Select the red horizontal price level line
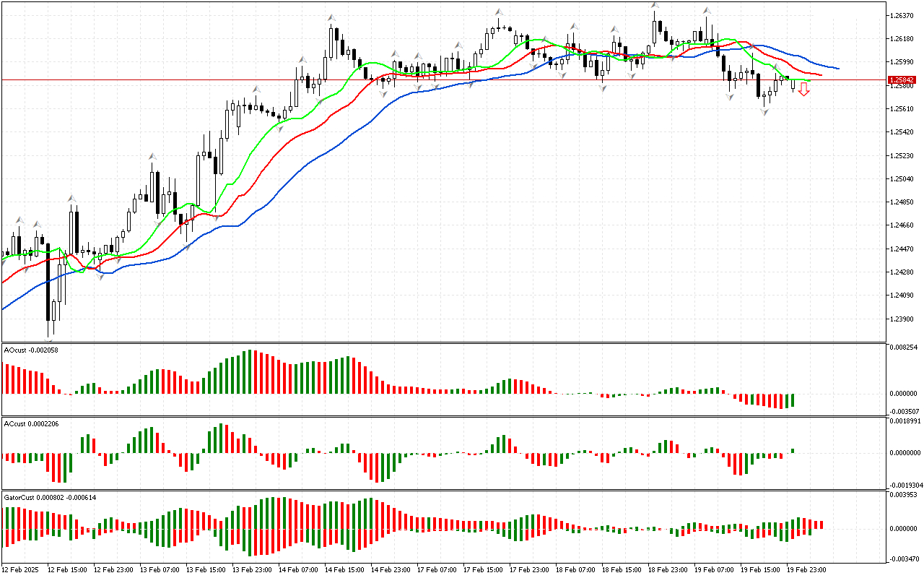Image resolution: width=924 pixels, height=578 pixels. 443,79
